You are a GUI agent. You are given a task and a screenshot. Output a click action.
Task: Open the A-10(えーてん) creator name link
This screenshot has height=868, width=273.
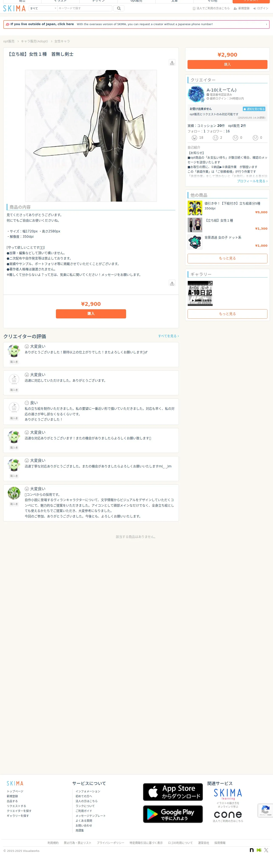pyautogui.click(x=222, y=90)
